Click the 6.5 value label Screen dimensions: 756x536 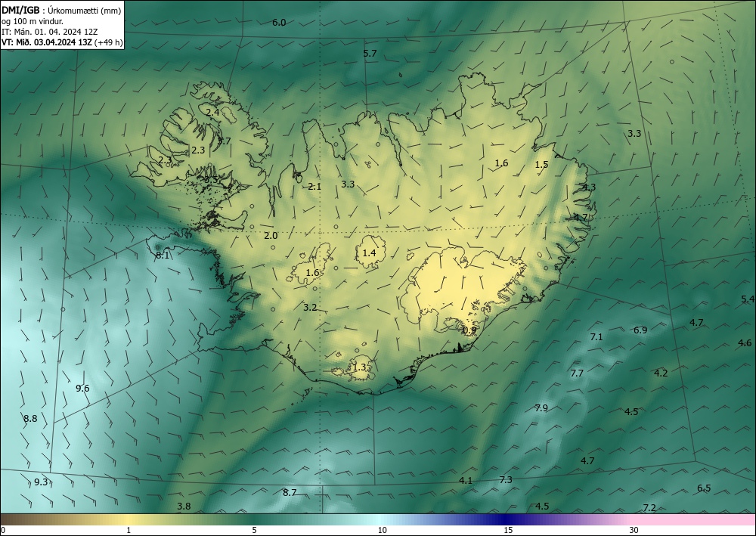tap(704, 488)
